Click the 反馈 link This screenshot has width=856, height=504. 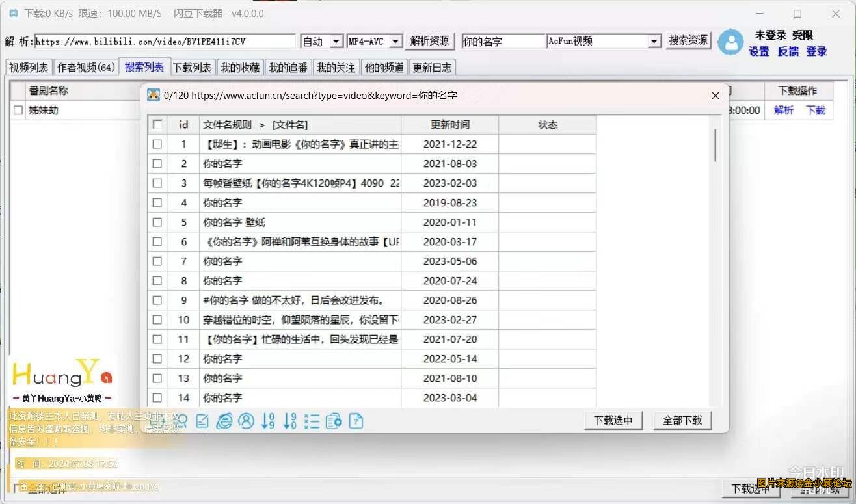click(x=788, y=51)
